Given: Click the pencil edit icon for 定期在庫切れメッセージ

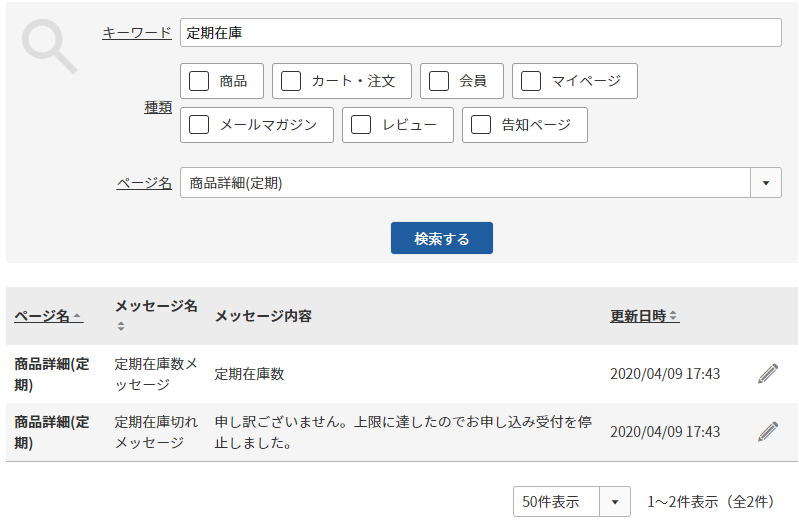Looking at the screenshot, I should 767,432.
